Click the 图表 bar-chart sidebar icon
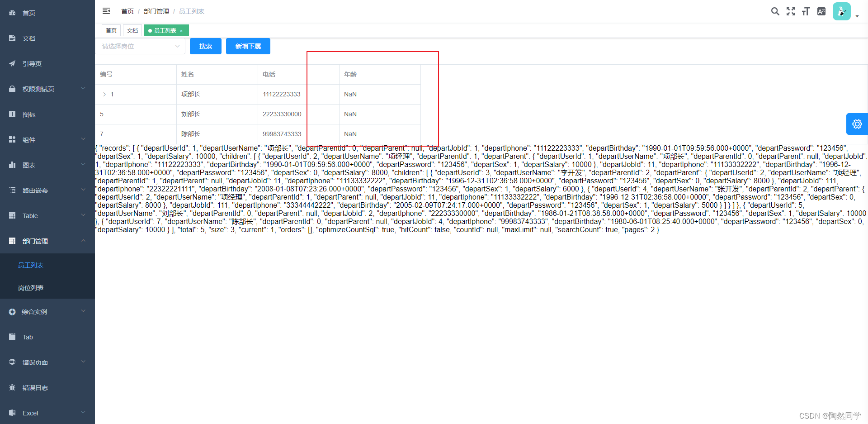Image resolution: width=868 pixels, height=424 pixels. (12, 165)
